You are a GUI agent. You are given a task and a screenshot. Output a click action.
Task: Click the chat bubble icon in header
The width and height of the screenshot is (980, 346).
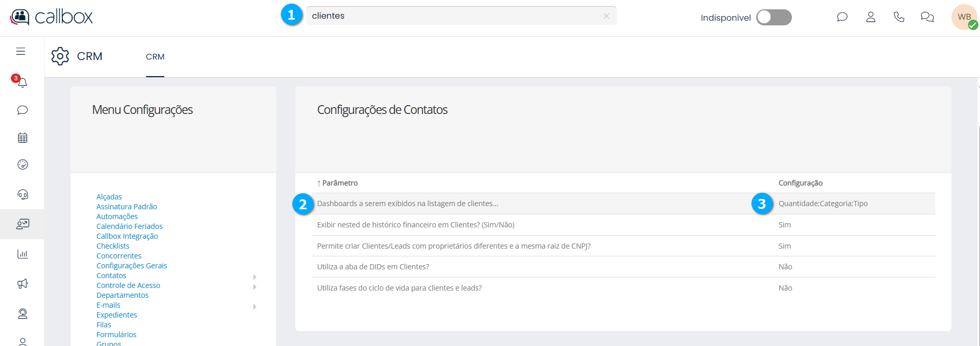coord(842,17)
